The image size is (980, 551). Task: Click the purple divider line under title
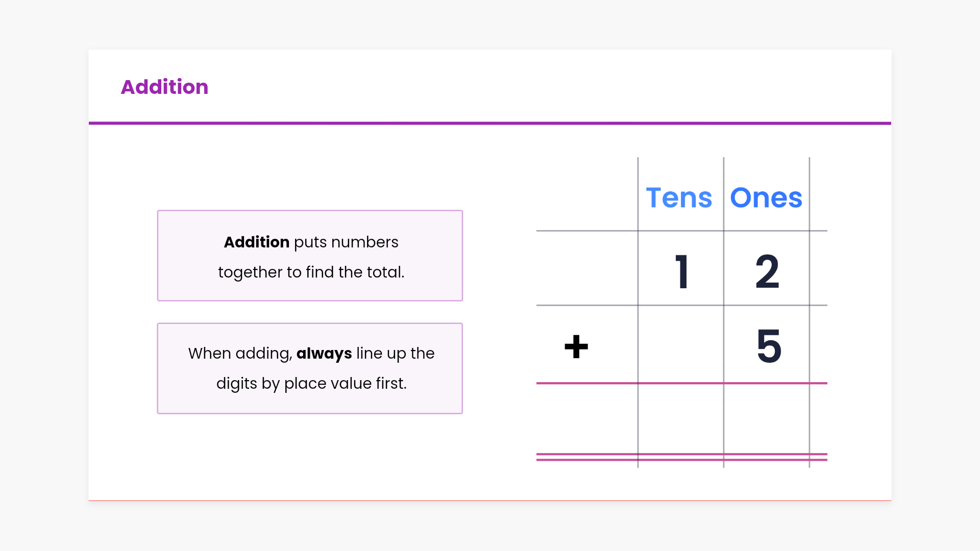click(490, 123)
